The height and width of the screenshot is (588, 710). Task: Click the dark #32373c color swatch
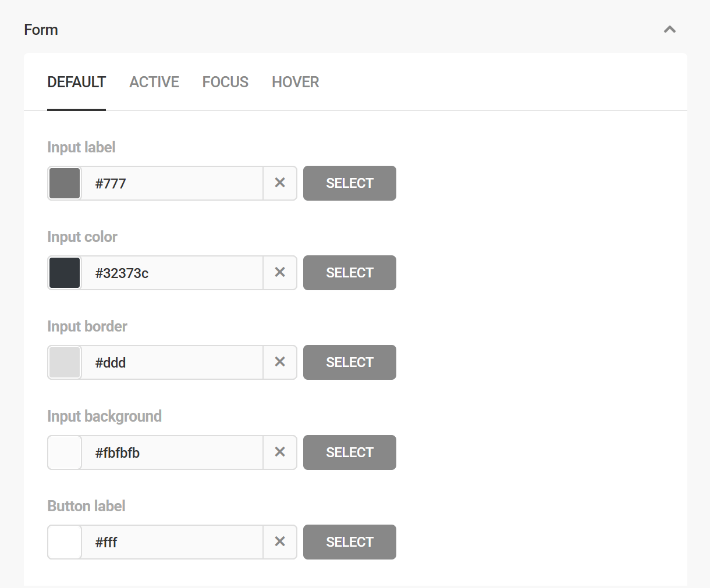click(x=65, y=273)
